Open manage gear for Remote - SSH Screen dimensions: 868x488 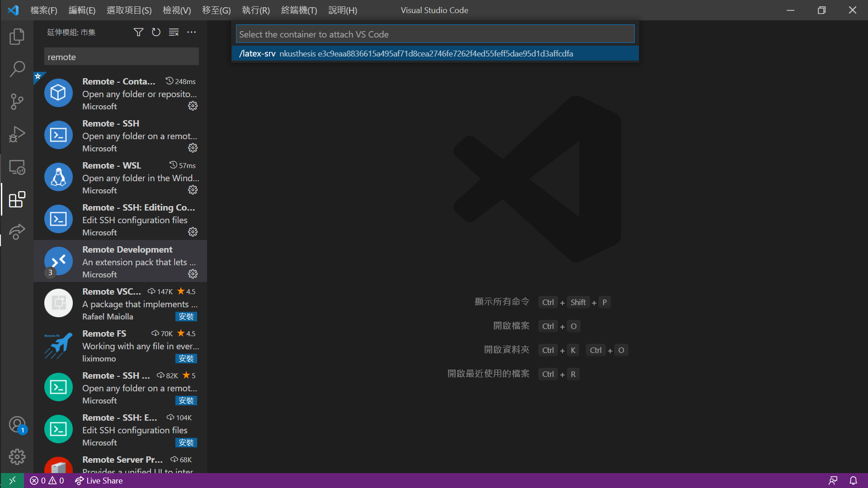tap(193, 148)
